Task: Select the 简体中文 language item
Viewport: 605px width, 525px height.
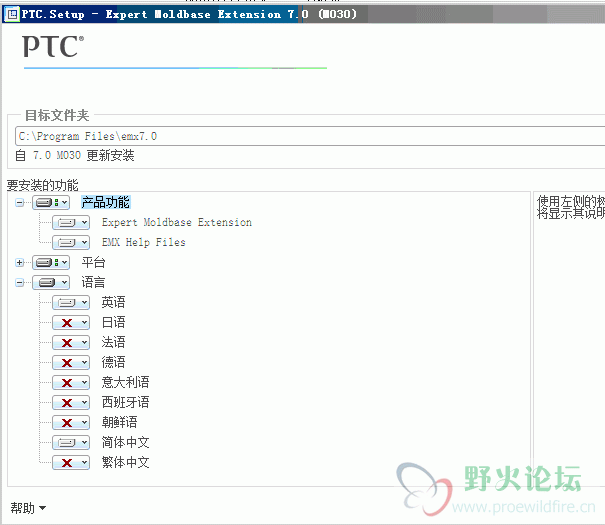Action: coord(125,442)
